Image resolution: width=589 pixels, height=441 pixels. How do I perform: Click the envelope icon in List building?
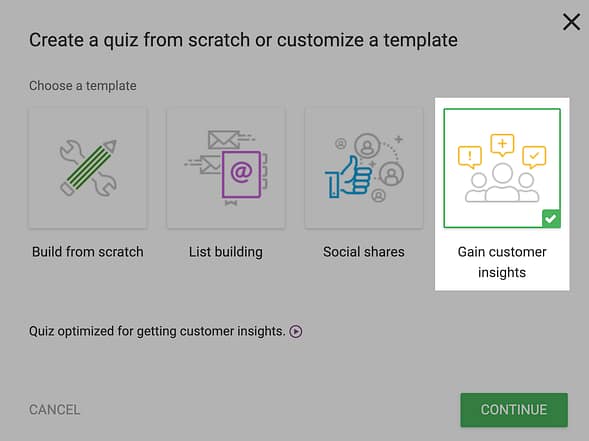tap(223, 140)
